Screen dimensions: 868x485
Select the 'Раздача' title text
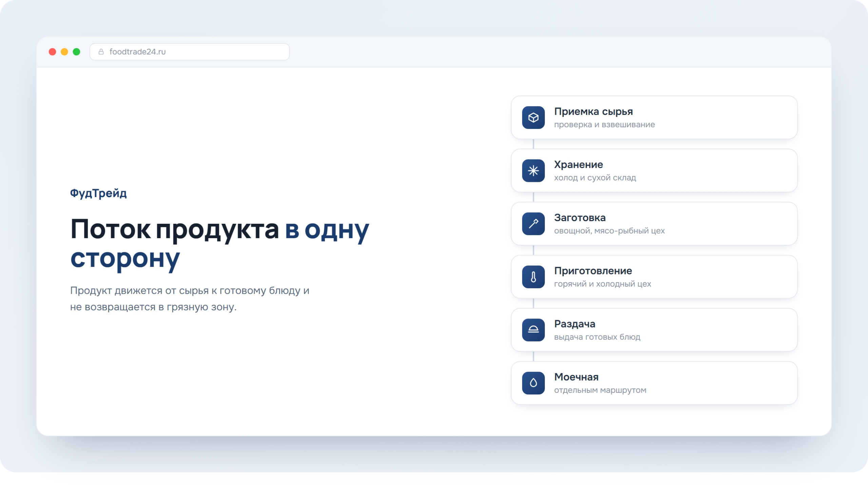(x=575, y=324)
